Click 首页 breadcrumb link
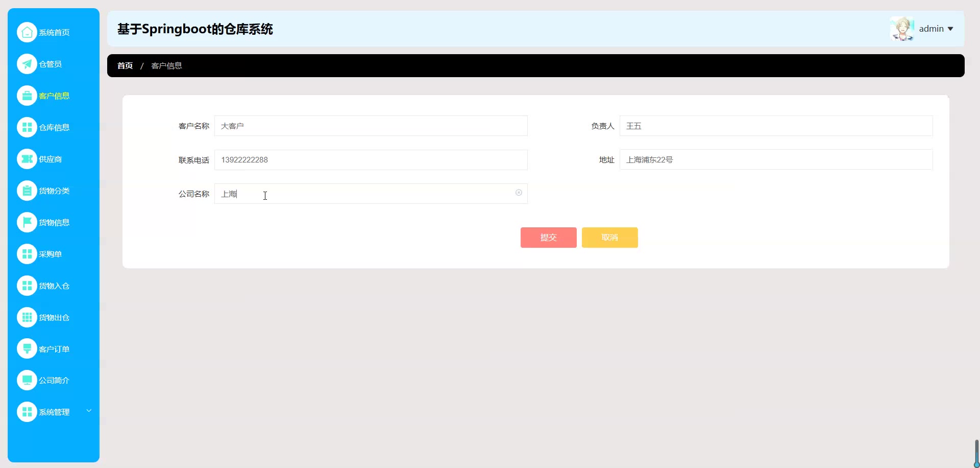The height and width of the screenshot is (468, 980). 125,65
